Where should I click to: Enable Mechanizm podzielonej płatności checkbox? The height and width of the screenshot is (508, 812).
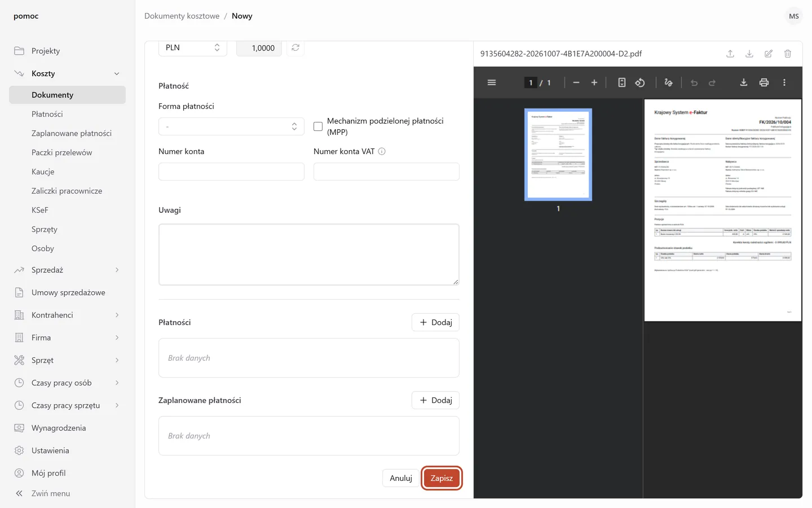[318, 126]
